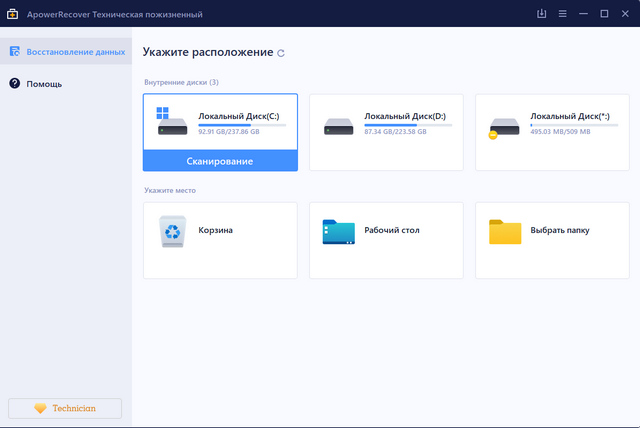
Task: Select the Локальный Диск(C:) label
Action: (x=239, y=116)
